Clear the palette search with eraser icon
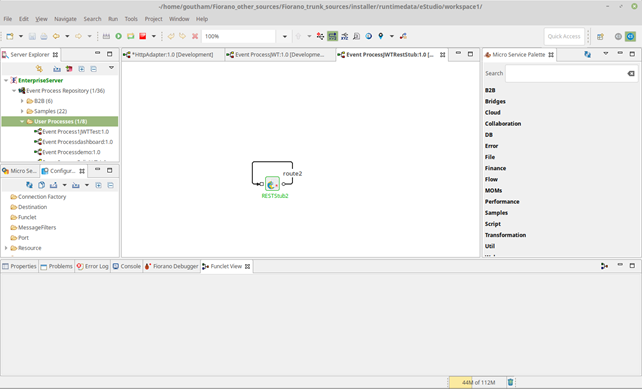Viewport: 642px width, 389px height. 631,73
